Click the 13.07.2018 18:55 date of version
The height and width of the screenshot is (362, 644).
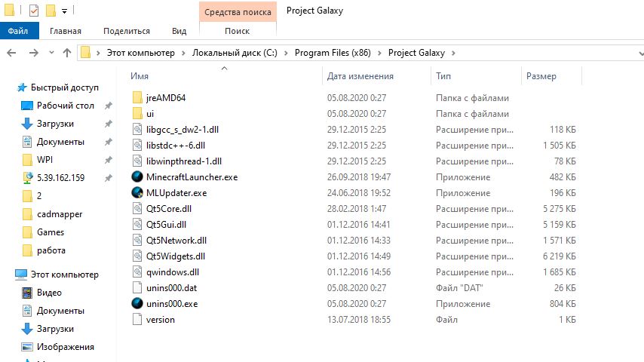(x=358, y=320)
